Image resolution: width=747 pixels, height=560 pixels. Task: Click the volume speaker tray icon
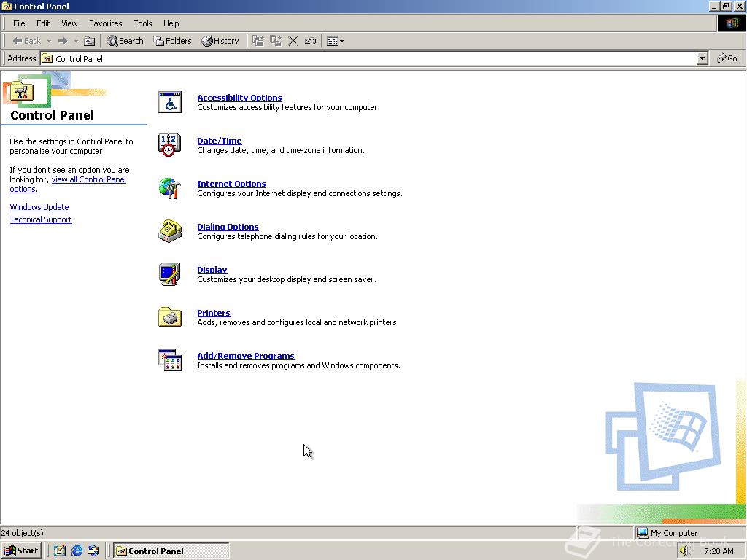coord(684,551)
